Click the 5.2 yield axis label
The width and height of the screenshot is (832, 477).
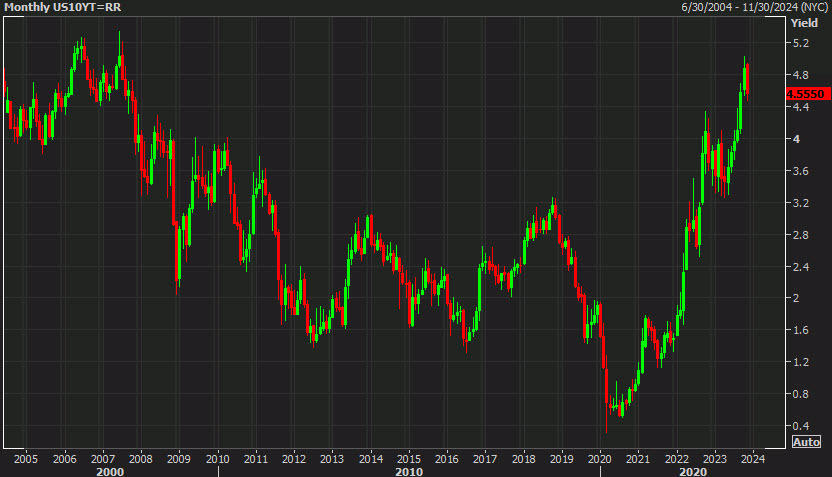[801, 43]
